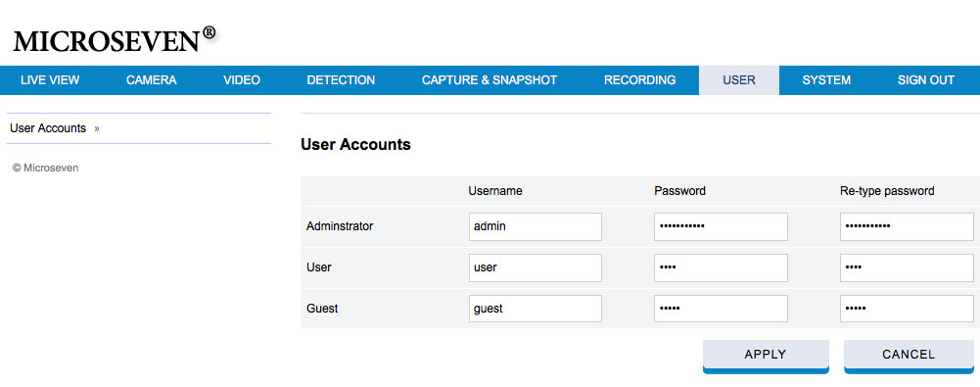Click the Password column header
The height and width of the screenshot is (387, 980).
(680, 191)
